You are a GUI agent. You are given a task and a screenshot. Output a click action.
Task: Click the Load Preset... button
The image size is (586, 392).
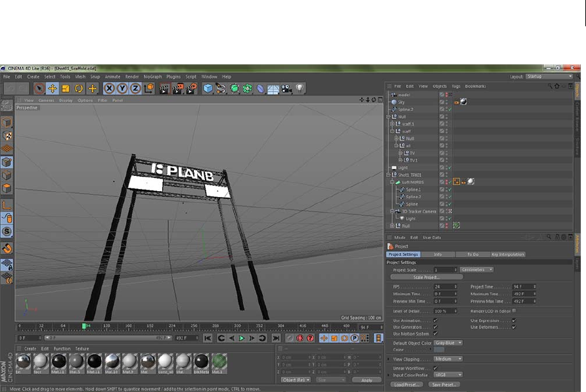[407, 384]
